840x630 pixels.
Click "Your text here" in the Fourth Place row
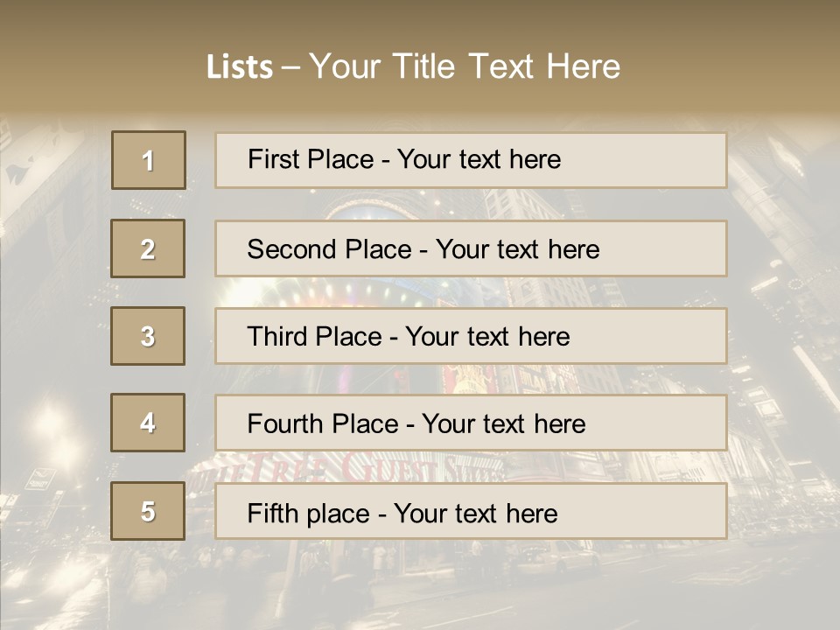503,424
